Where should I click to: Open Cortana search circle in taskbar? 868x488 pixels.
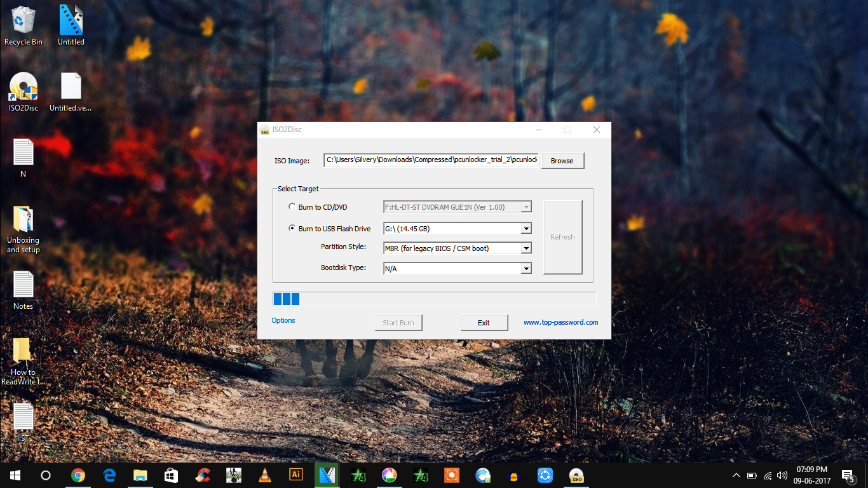coord(46,475)
